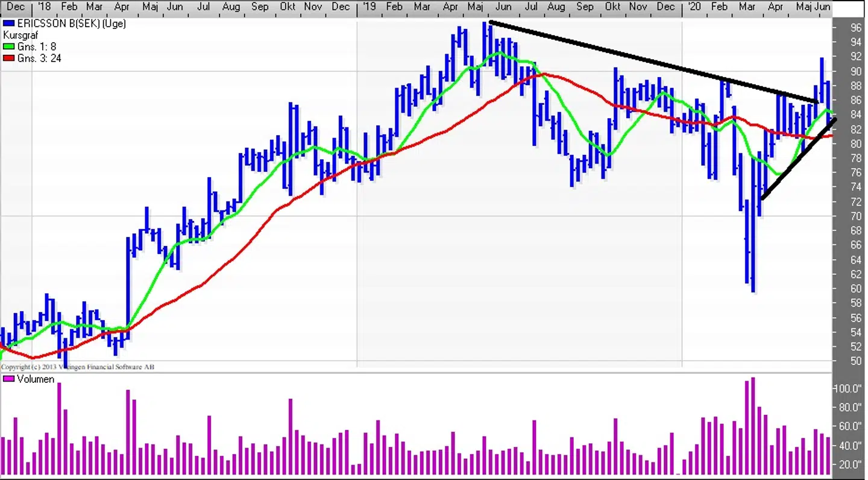Click the red Gns. 3: 24 legend swatch
Viewport: 868px width, 480px height.
click(x=8, y=58)
